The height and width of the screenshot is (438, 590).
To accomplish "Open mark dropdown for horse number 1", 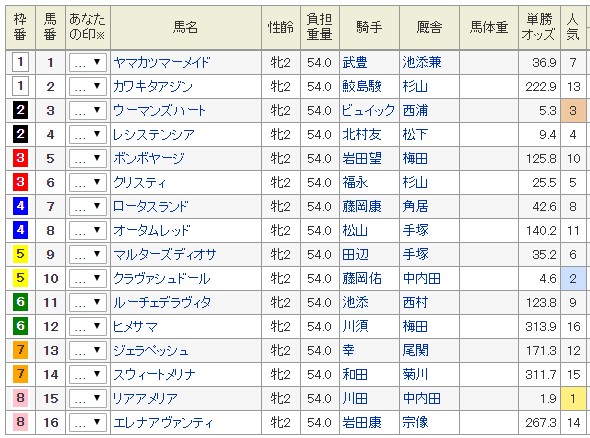I will click(x=88, y=62).
